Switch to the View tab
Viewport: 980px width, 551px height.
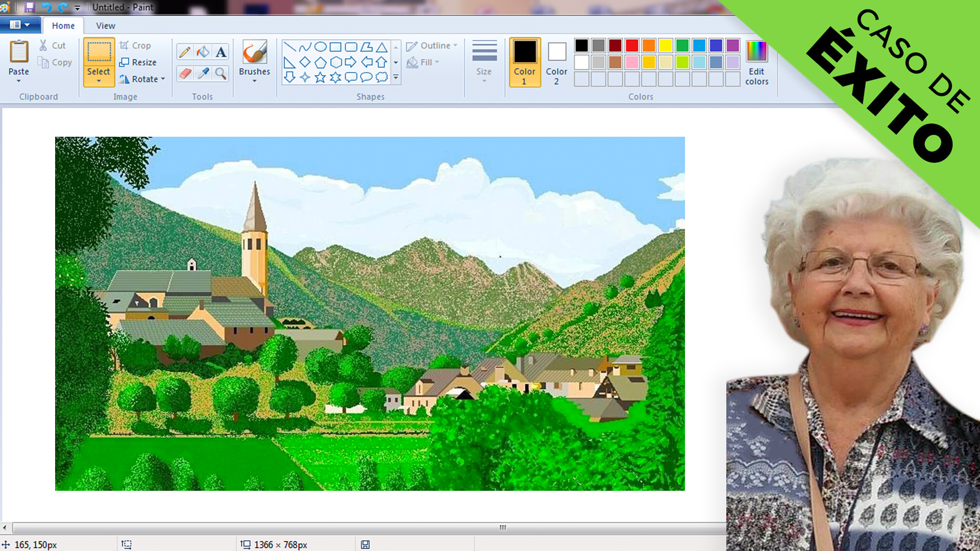(x=105, y=26)
